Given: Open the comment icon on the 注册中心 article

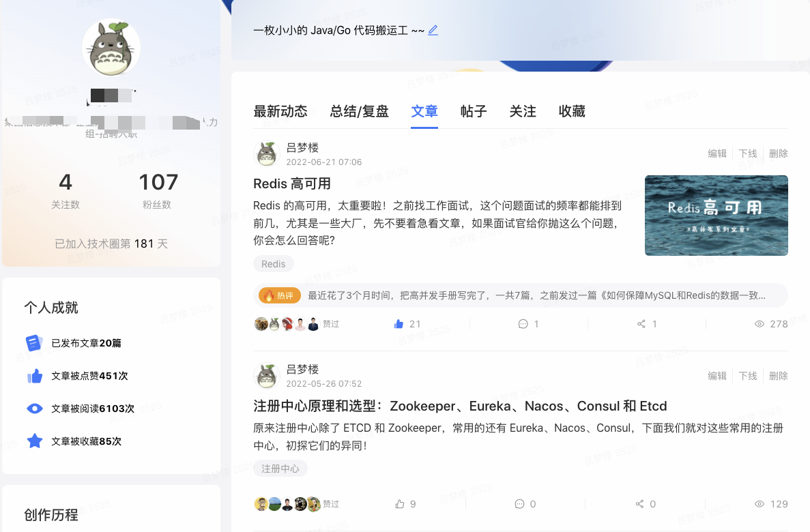Looking at the screenshot, I should [519, 504].
